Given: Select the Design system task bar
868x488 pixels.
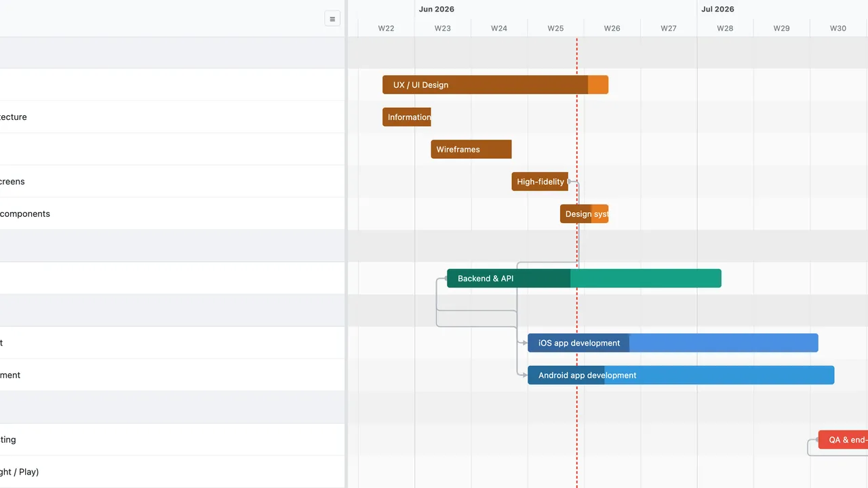Looking at the screenshot, I should pos(584,214).
